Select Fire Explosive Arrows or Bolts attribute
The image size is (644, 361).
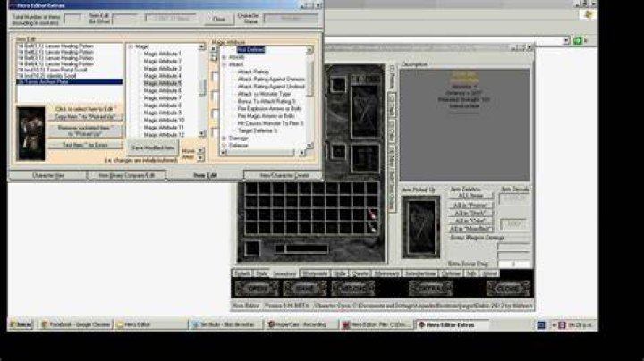(x=269, y=109)
